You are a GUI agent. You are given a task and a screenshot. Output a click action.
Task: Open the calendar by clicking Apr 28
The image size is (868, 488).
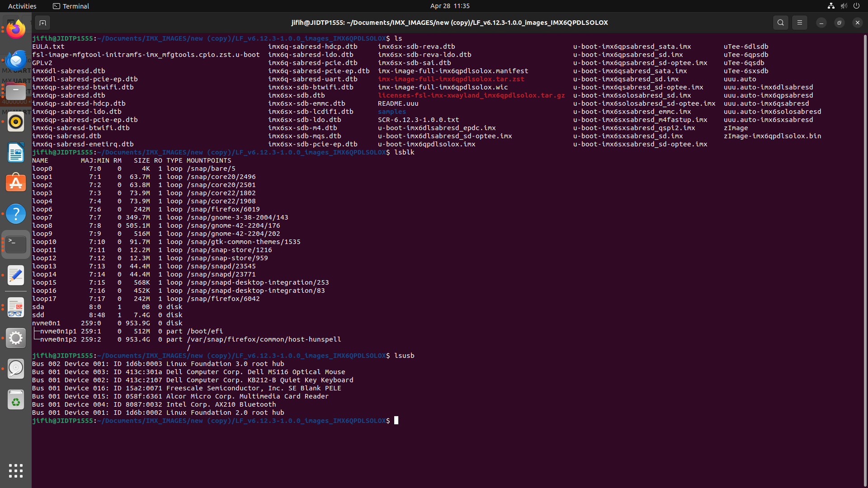(450, 6)
